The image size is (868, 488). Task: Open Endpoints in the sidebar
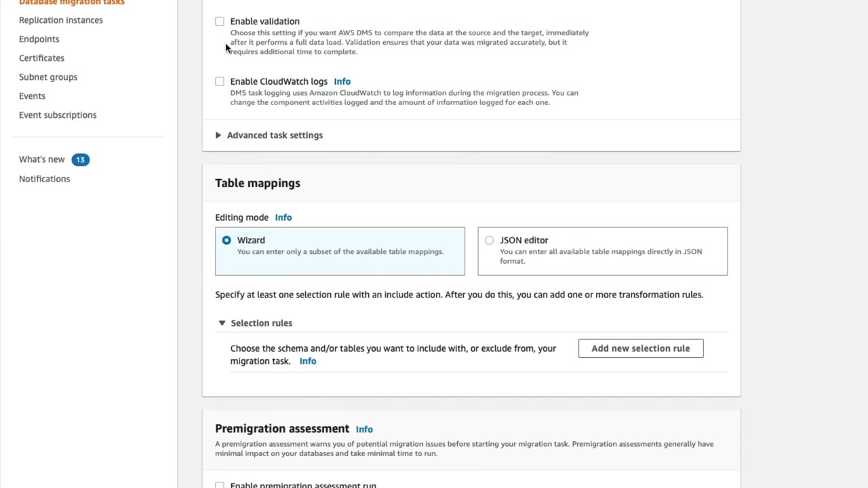[39, 39]
